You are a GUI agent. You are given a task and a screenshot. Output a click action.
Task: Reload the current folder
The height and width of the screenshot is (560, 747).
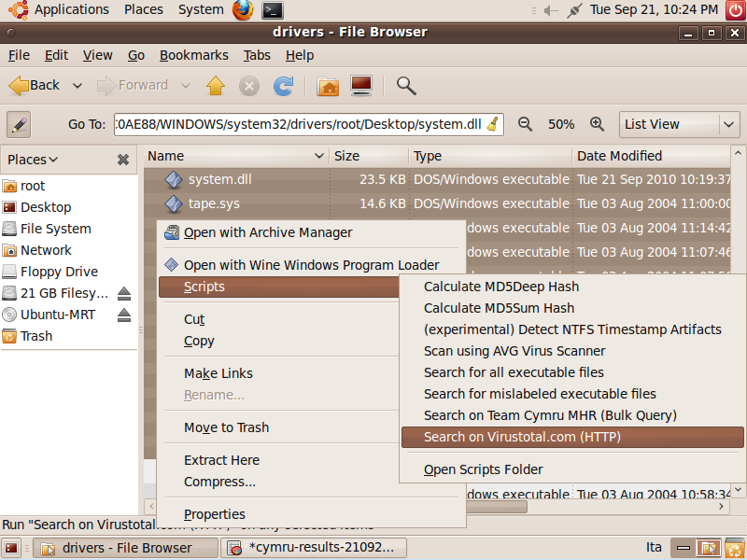(x=284, y=86)
